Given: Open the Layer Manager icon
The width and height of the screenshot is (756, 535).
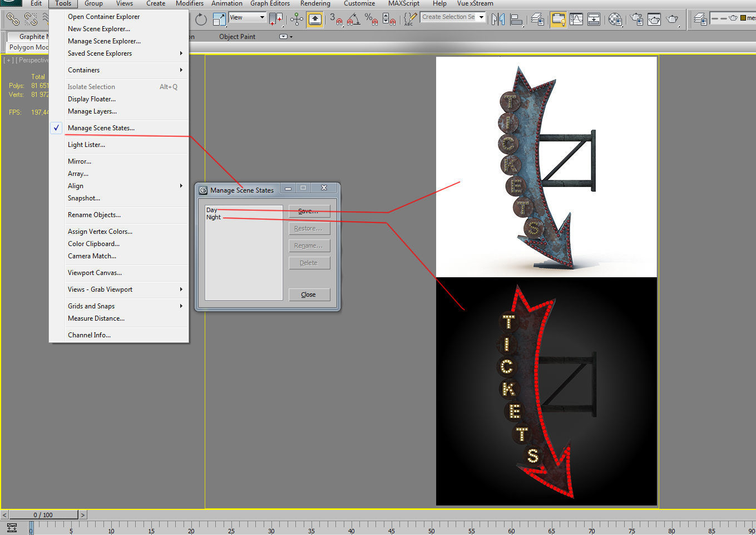Looking at the screenshot, I should (x=538, y=19).
